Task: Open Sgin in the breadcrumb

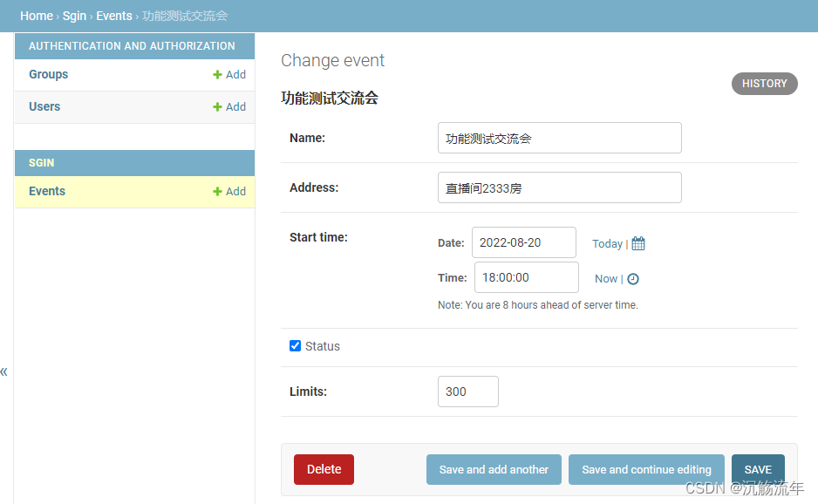Action: (75, 16)
